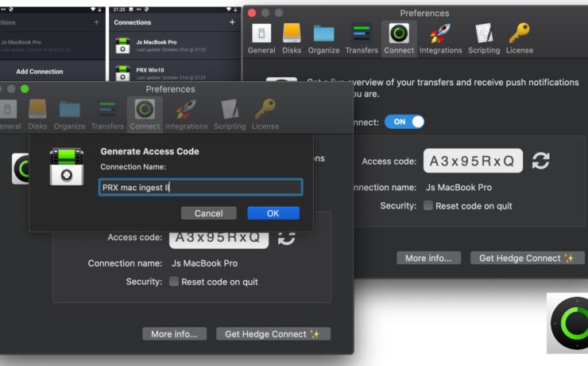Image resolution: width=588 pixels, height=366 pixels.
Task: Open Scripting tab in back Preferences window
Action: pos(484,39)
